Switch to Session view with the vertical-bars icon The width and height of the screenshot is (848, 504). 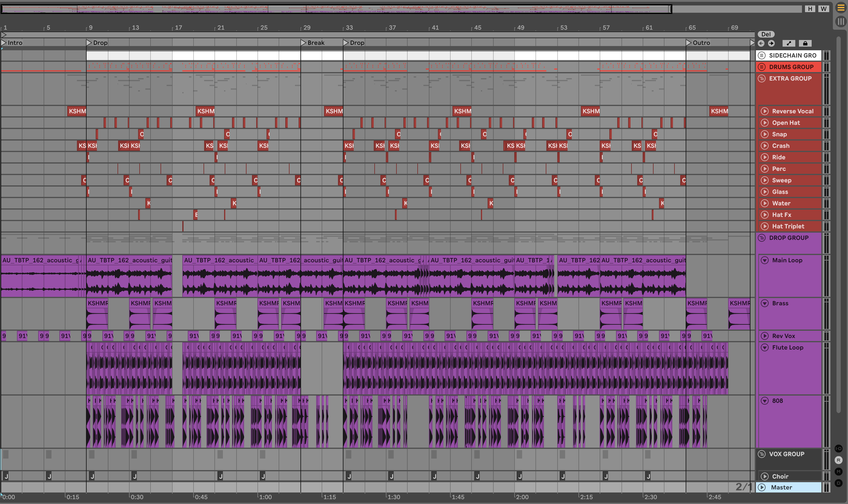coord(840,22)
